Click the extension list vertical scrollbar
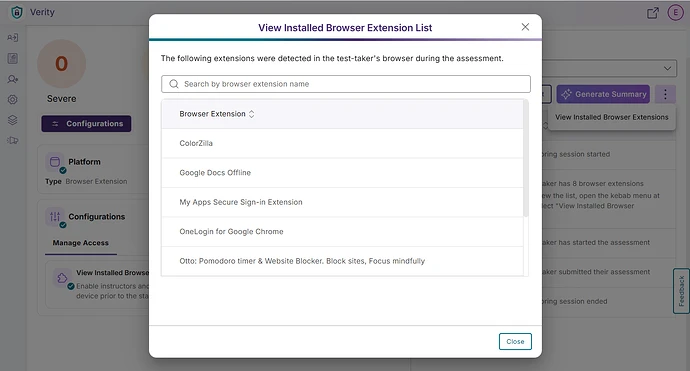Image resolution: width=690 pixels, height=371 pixels. coord(525,158)
